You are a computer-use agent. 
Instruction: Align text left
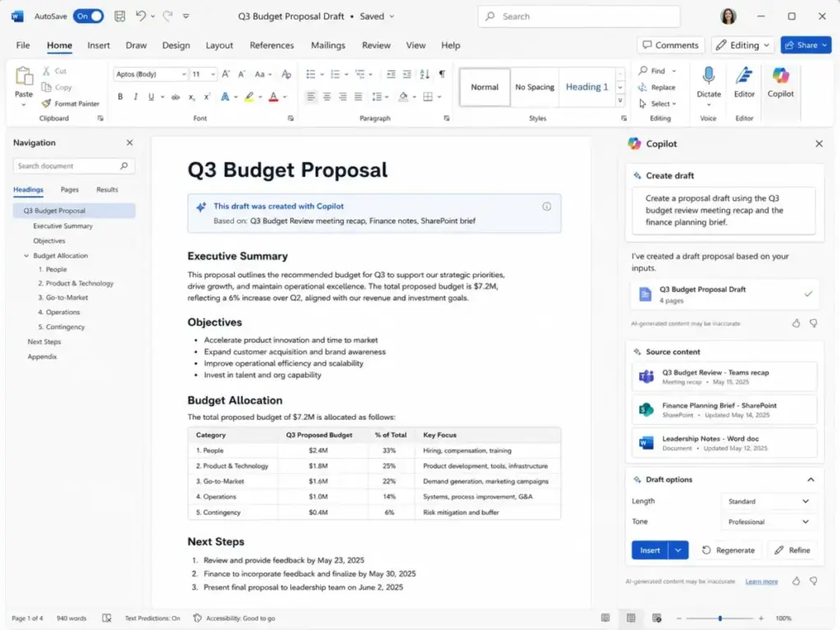[x=311, y=97]
